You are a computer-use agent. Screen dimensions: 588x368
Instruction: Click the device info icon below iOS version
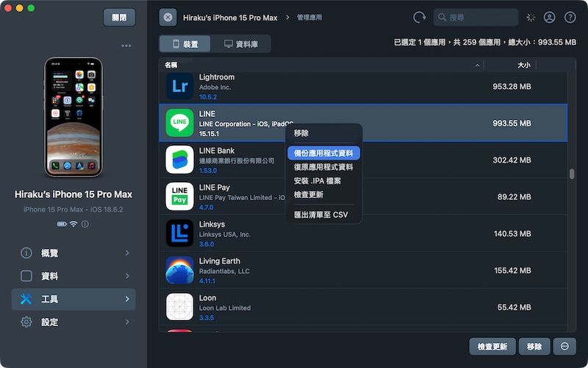click(85, 224)
